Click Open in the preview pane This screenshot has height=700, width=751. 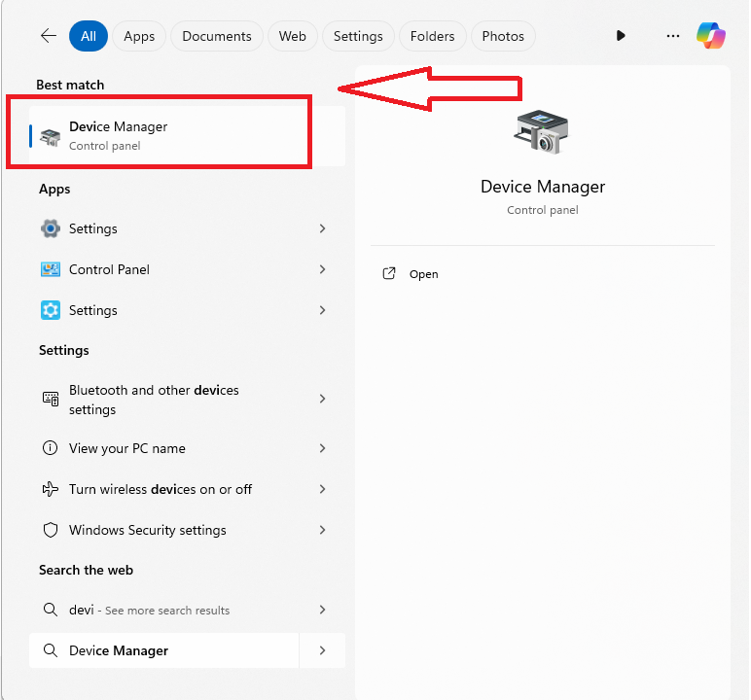423,274
